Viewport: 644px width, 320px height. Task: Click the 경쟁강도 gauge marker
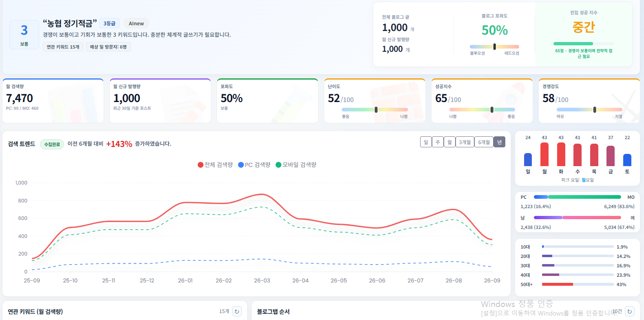(x=595, y=109)
